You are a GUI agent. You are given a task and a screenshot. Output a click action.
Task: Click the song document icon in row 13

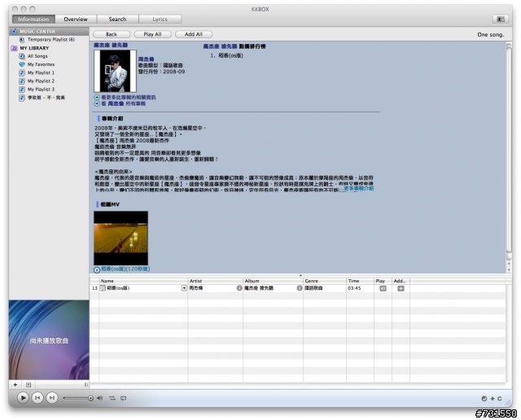103,288
